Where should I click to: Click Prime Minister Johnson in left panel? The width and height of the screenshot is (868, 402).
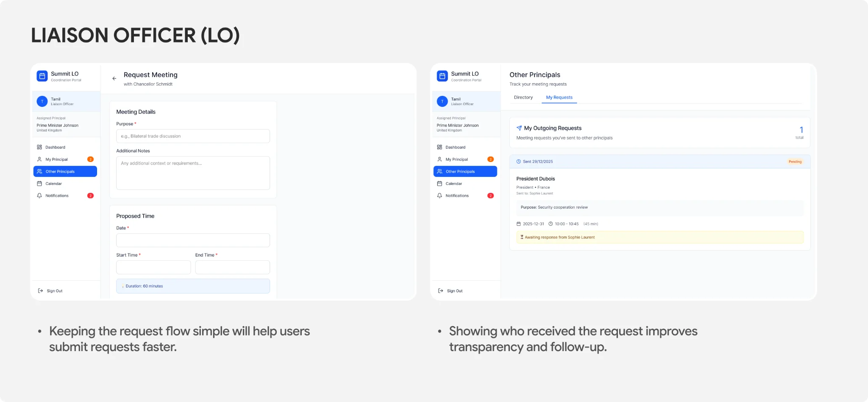pyautogui.click(x=57, y=126)
